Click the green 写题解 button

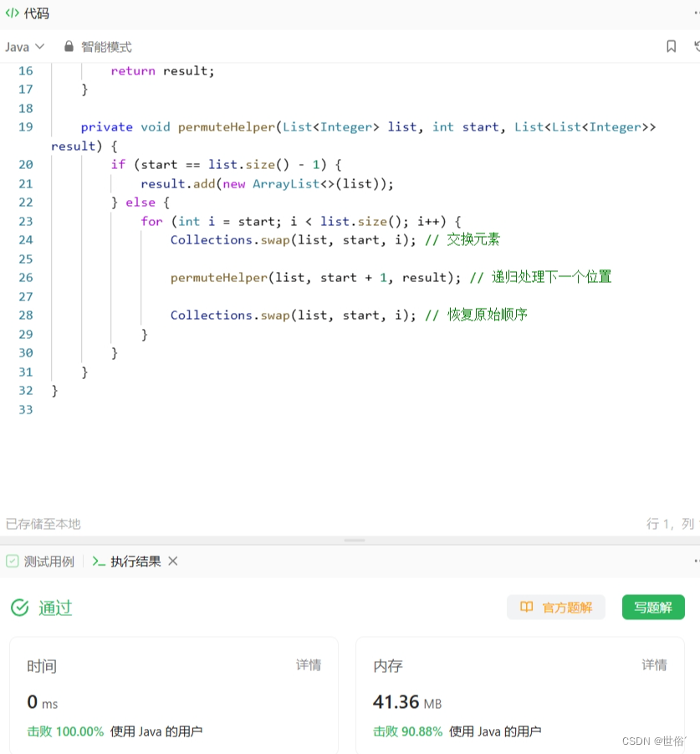pyautogui.click(x=652, y=608)
